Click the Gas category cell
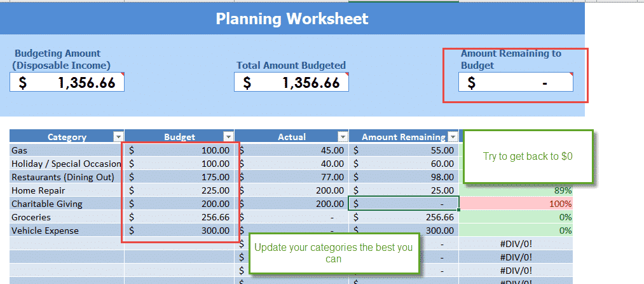644x284 pixels. 67,150
